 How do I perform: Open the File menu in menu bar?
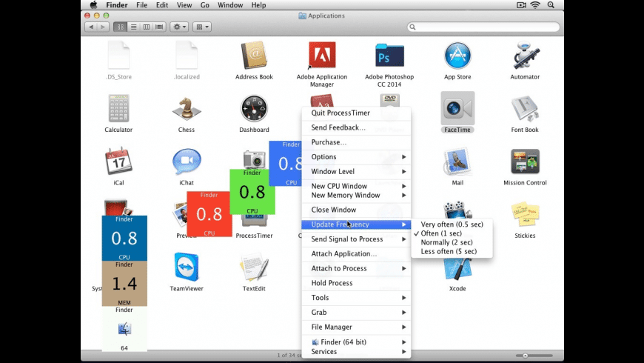click(141, 5)
